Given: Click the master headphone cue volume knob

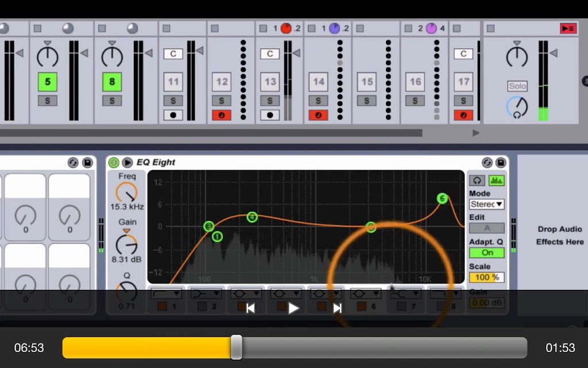Looking at the screenshot, I should coord(517,108).
